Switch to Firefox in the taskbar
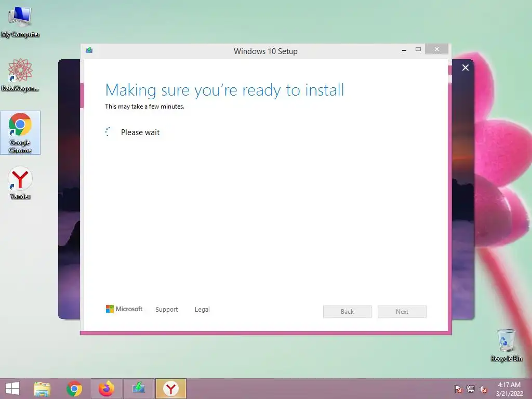The image size is (532, 399). tap(107, 389)
